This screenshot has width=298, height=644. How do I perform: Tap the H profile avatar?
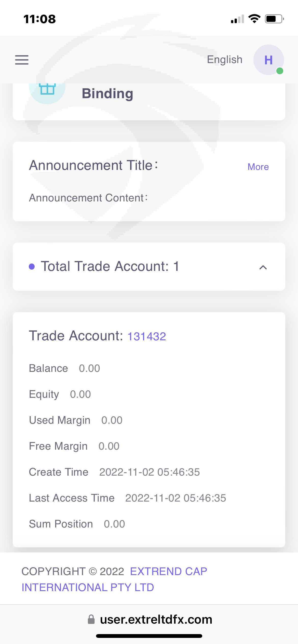pyautogui.click(x=268, y=60)
